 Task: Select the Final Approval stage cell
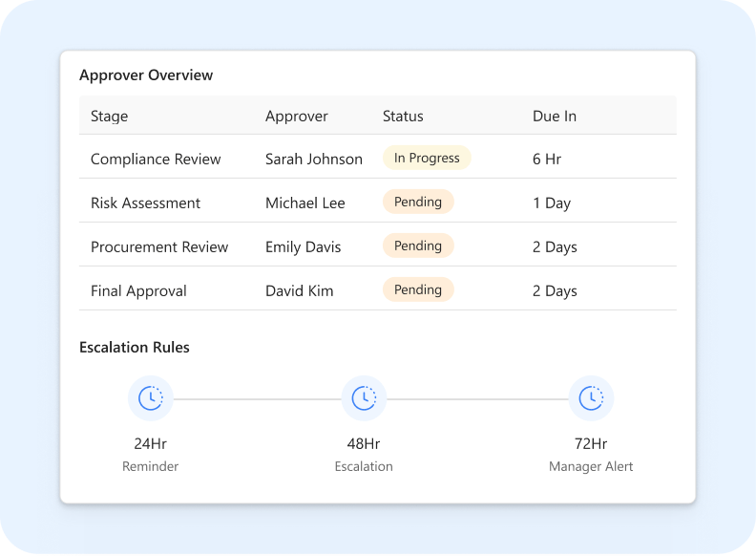click(x=138, y=291)
